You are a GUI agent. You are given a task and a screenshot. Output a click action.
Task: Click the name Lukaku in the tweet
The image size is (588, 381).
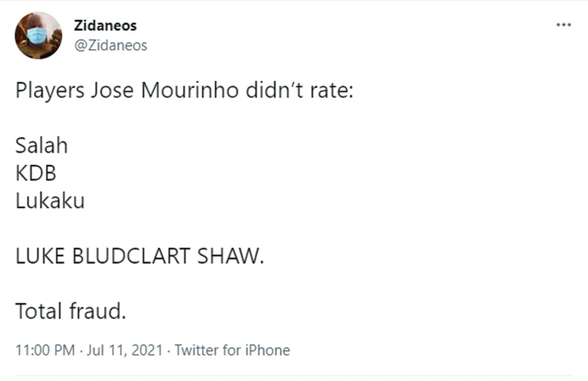click(x=49, y=201)
